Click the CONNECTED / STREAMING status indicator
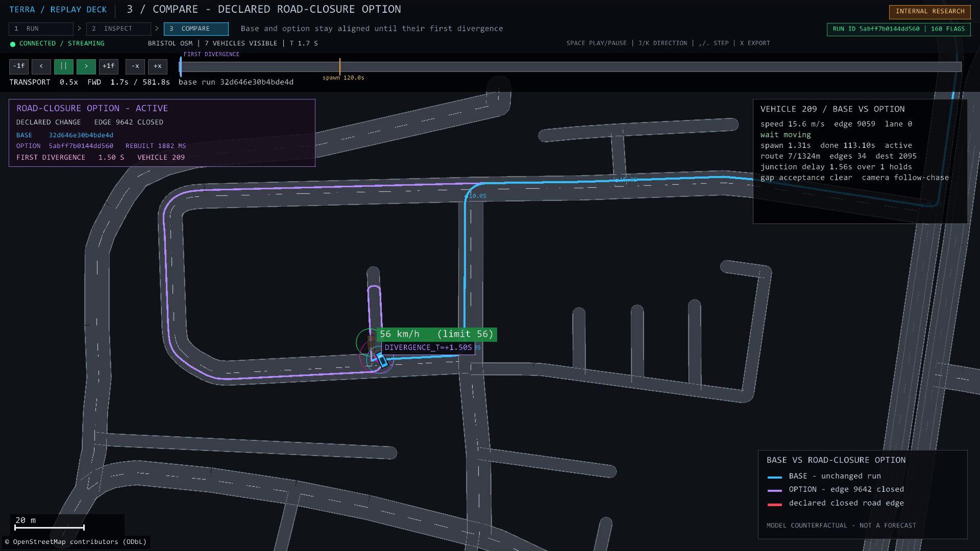The image size is (980, 551). 57,43
